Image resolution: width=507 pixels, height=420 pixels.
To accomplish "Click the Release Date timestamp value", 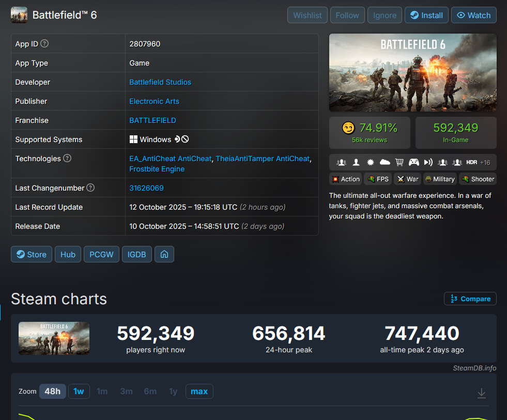I will point(207,226).
